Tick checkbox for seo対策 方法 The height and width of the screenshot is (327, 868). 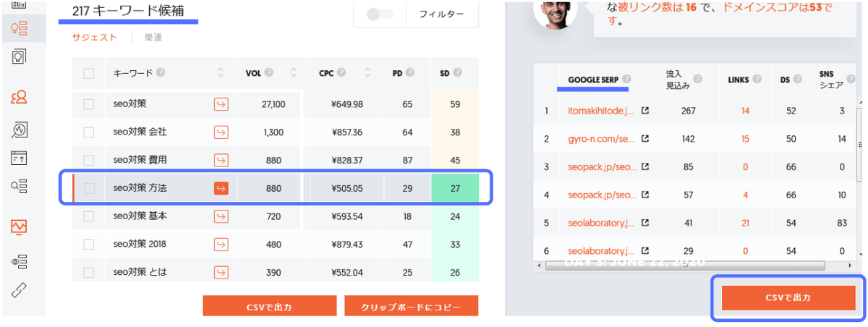(x=89, y=188)
